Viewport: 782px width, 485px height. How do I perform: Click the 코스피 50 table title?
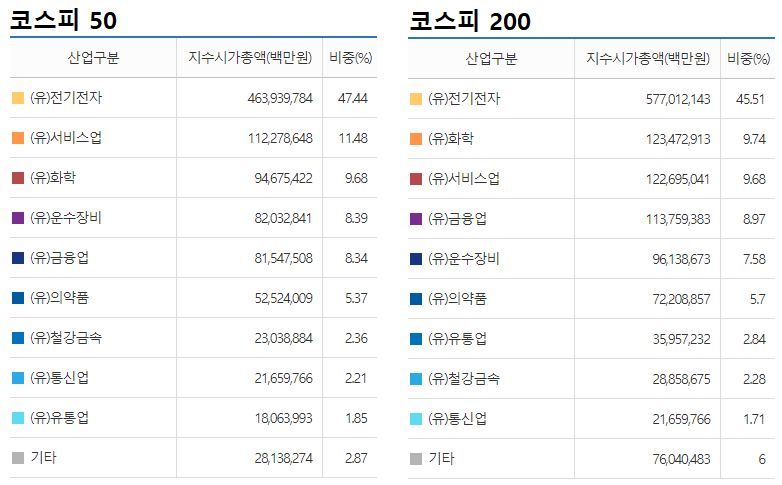[63, 20]
